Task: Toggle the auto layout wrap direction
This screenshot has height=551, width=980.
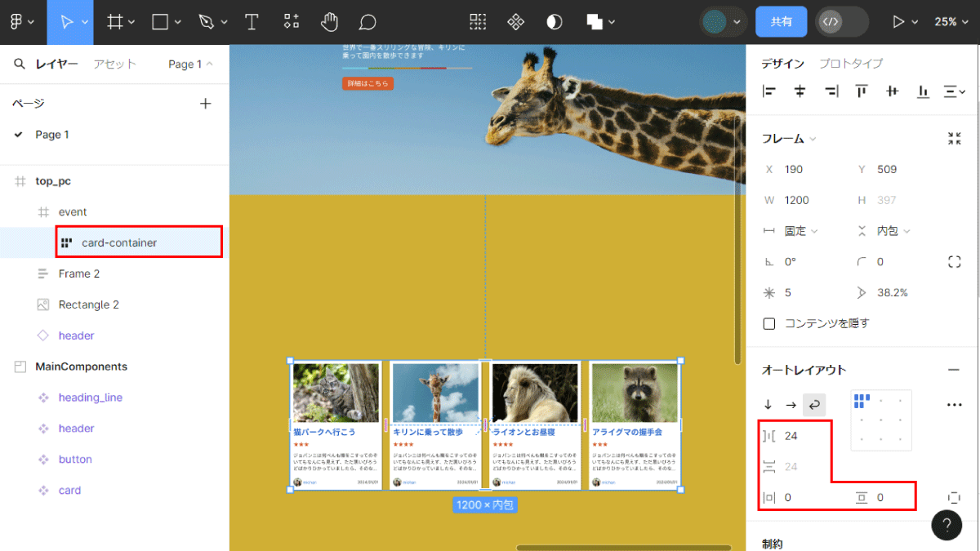Action: pos(814,405)
